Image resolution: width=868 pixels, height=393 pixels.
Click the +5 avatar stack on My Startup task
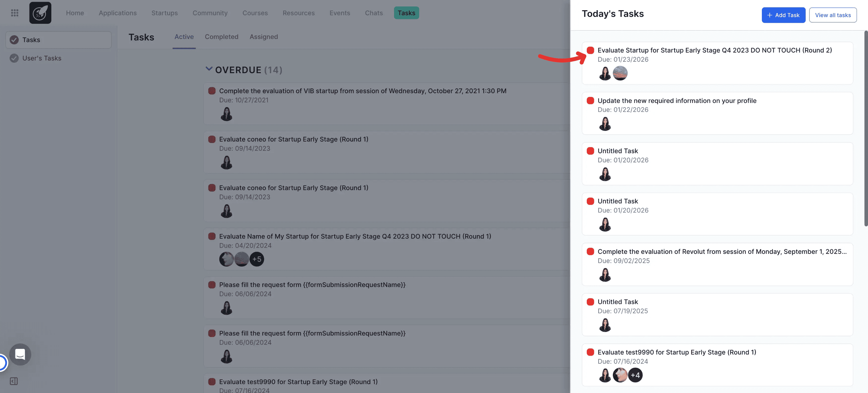tap(257, 259)
